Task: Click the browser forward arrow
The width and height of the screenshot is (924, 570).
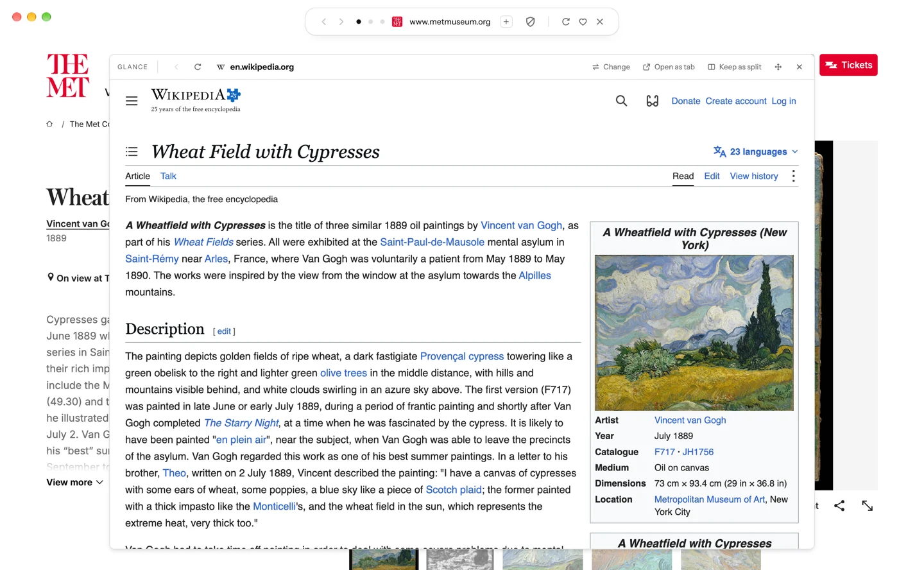Action: pyautogui.click(x=341, y=22)
